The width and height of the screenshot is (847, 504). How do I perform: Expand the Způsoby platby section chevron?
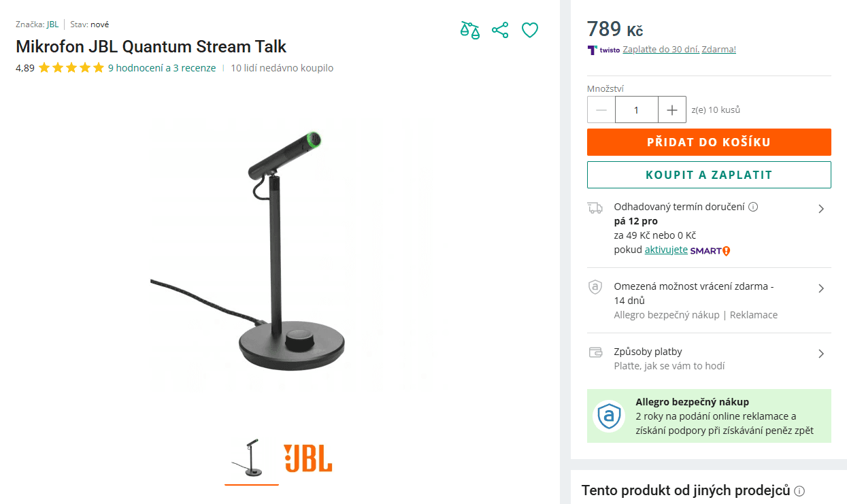(x=821, y=352)
